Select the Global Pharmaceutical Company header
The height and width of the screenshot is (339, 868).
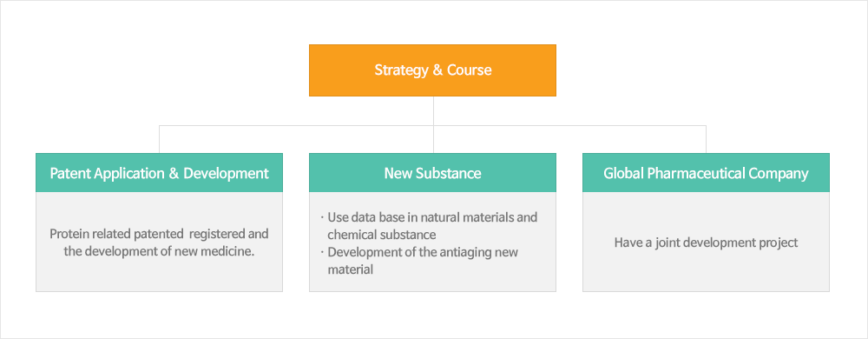coord(706,173)
